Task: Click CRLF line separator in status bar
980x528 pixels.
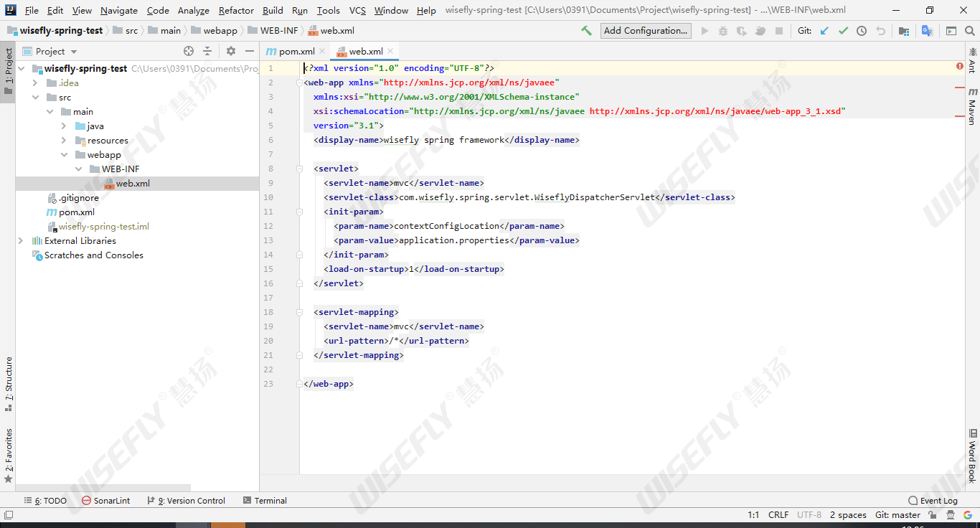Action: (x=778, y=515)
